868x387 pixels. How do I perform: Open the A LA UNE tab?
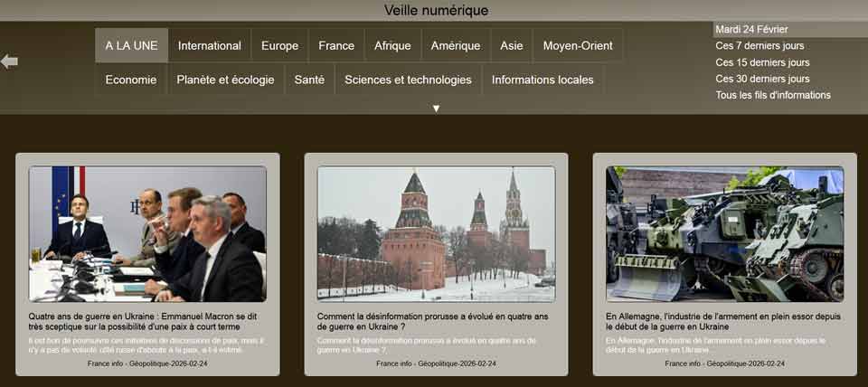click(131, 45)
